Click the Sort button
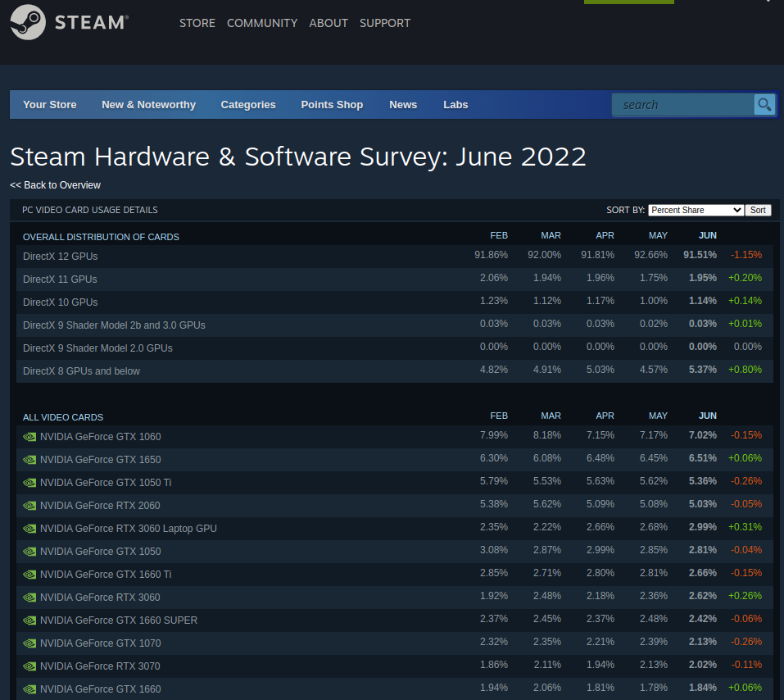 point(758,210)
